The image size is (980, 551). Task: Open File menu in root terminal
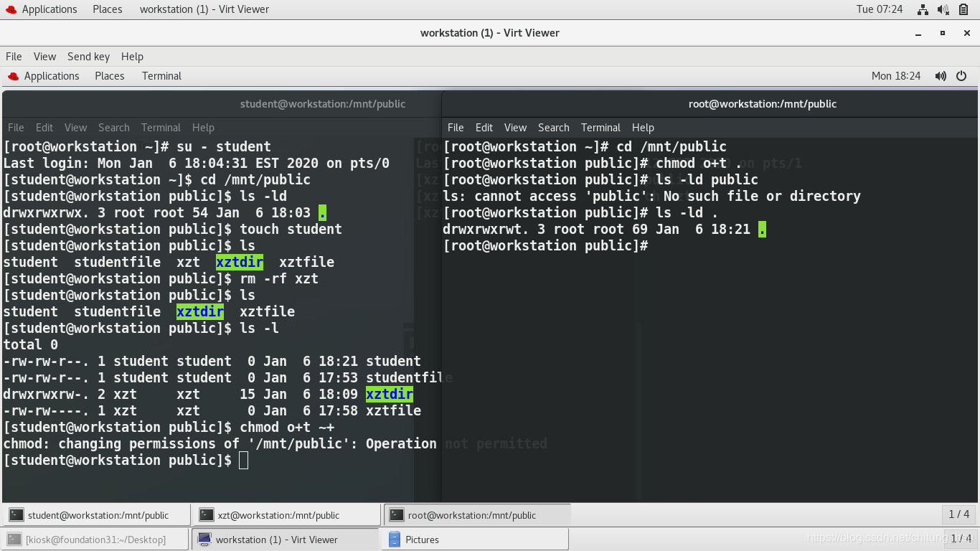[x=456, y=128]
